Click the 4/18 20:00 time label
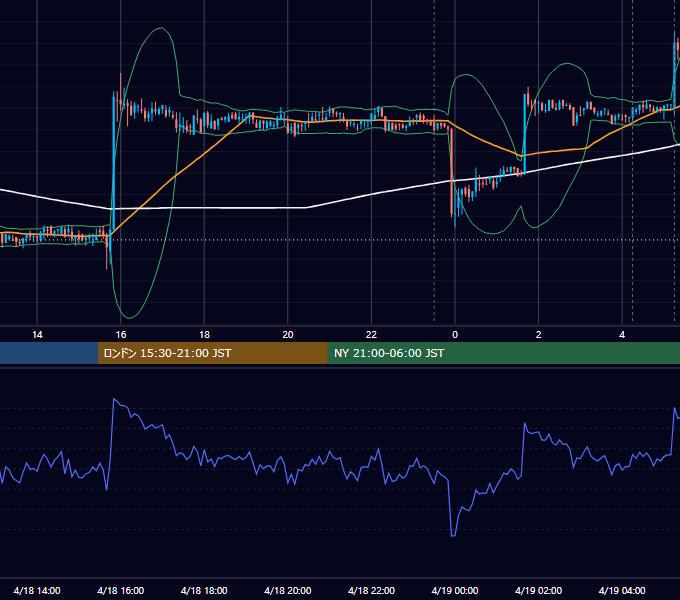Image resolution: width=680 pixels, height=600 pixels. 288,590
